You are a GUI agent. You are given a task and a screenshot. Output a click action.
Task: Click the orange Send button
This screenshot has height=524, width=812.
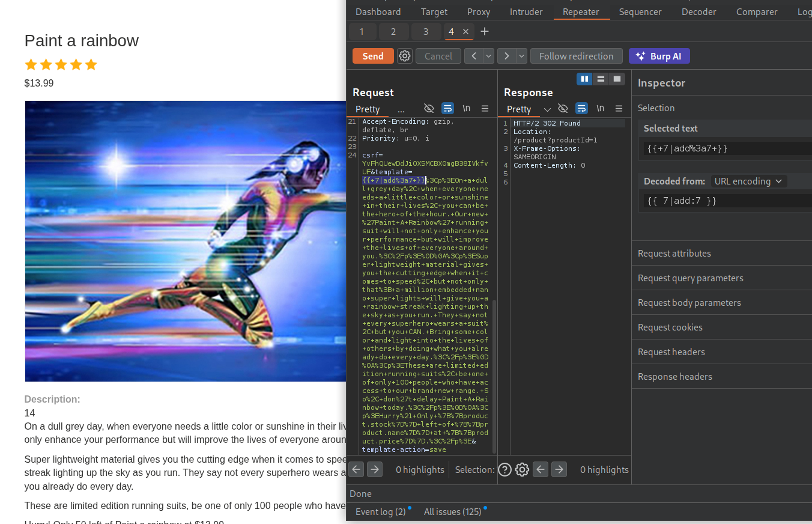coord(373,56)
